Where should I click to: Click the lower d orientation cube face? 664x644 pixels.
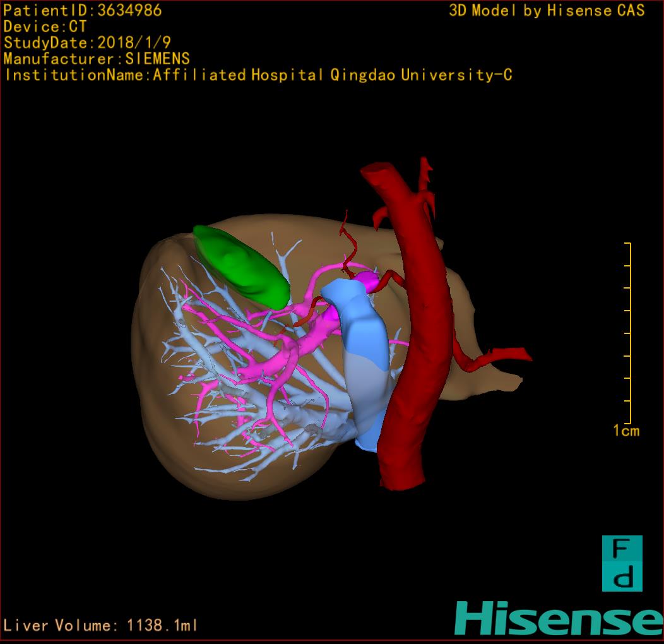click(x=622, y=578)
